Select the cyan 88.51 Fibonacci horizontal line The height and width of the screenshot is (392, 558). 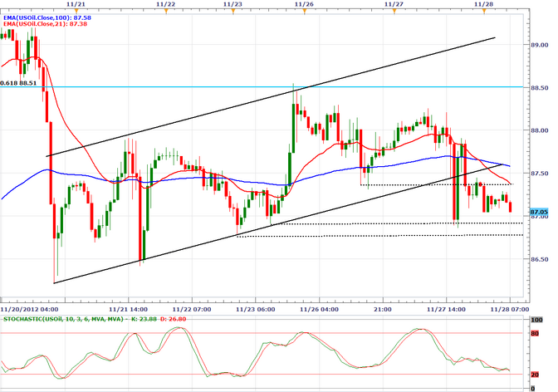click(249, 86)
